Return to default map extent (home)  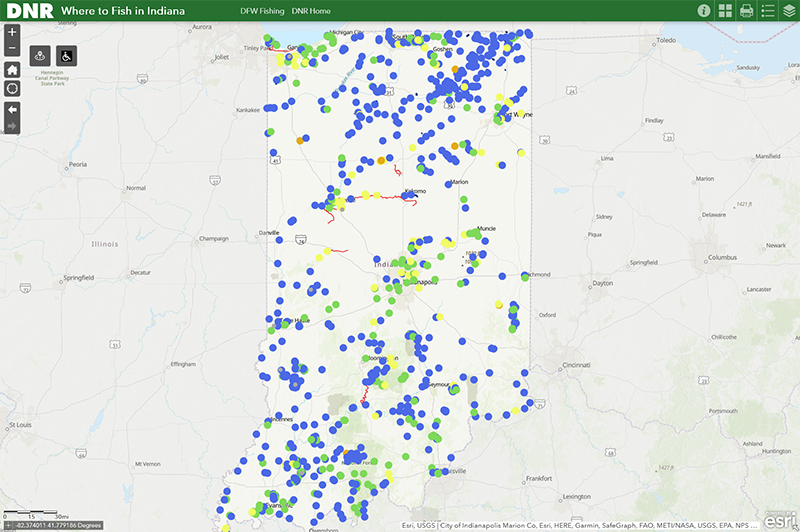pyautogui.click(x=12, y=69)
